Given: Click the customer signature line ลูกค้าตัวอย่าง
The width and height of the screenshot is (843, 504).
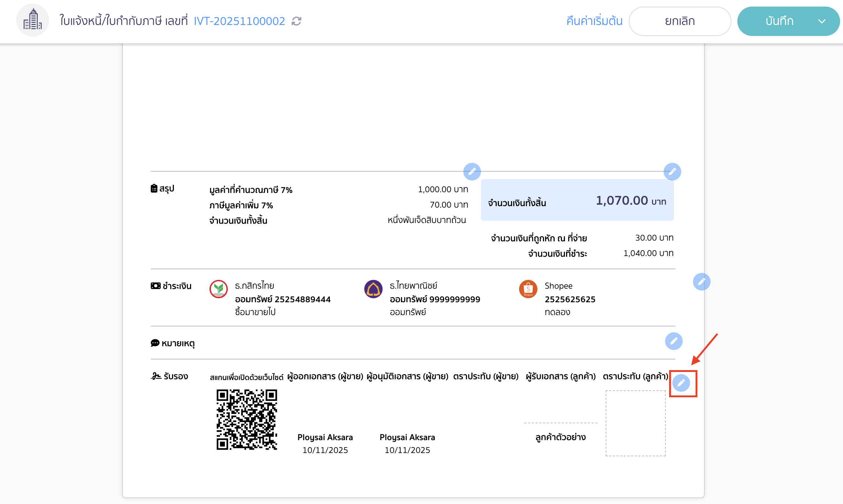Looking at the screenshot, I should (561, 437).
